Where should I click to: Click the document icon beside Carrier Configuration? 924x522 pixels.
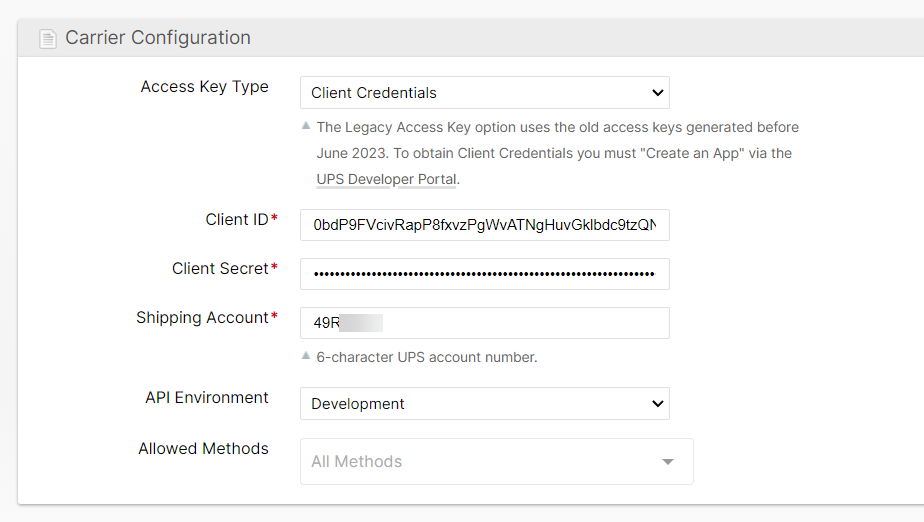tap(48, 39)
